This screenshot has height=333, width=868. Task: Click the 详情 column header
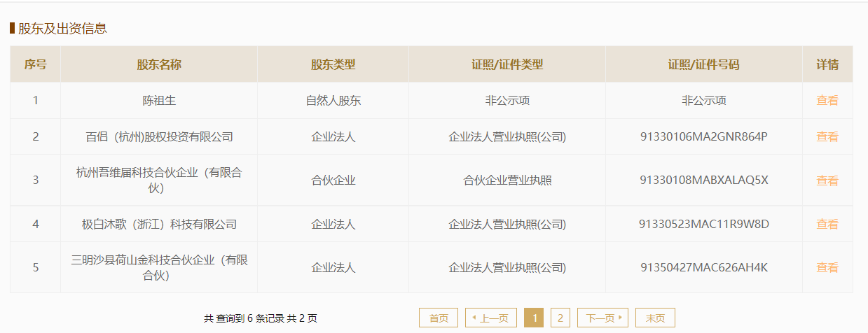point(827,64)
